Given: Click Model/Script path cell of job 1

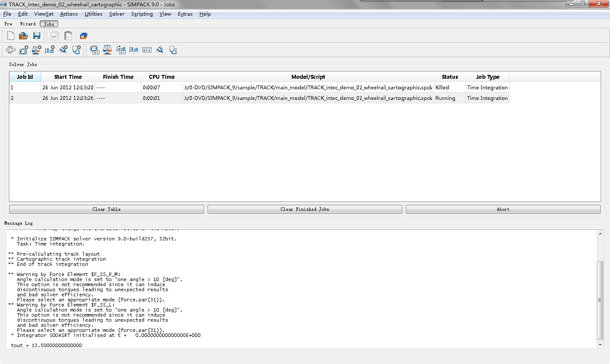Looking at the screenshot, I should tap(308, 87).
